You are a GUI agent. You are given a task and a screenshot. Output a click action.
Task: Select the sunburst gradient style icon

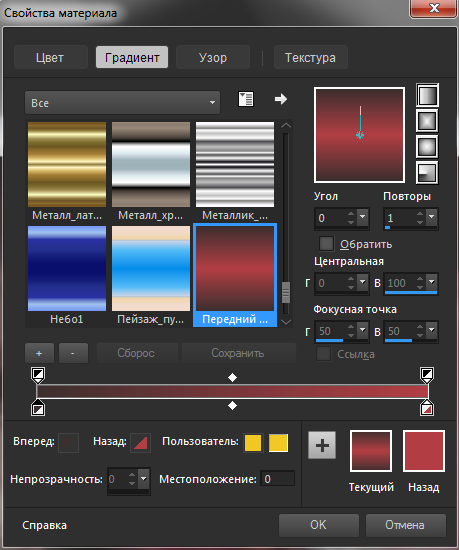427,147
